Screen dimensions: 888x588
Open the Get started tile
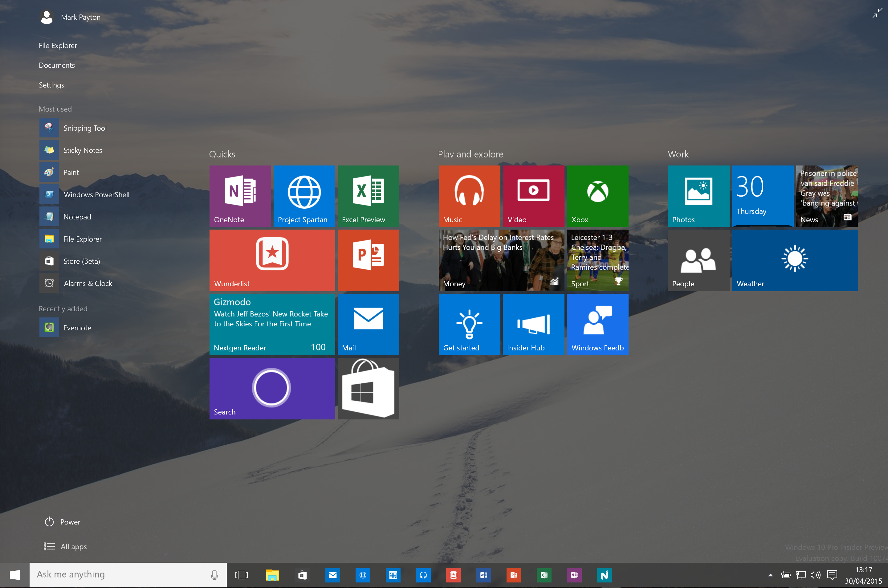coord(469,325)
